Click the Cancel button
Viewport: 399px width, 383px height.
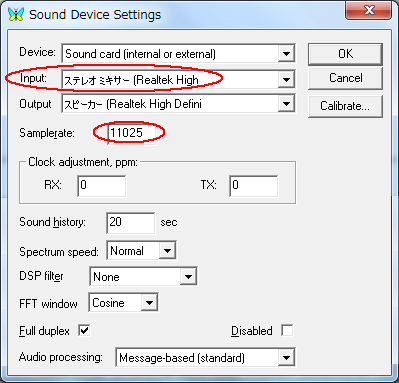tap(345, 78)
